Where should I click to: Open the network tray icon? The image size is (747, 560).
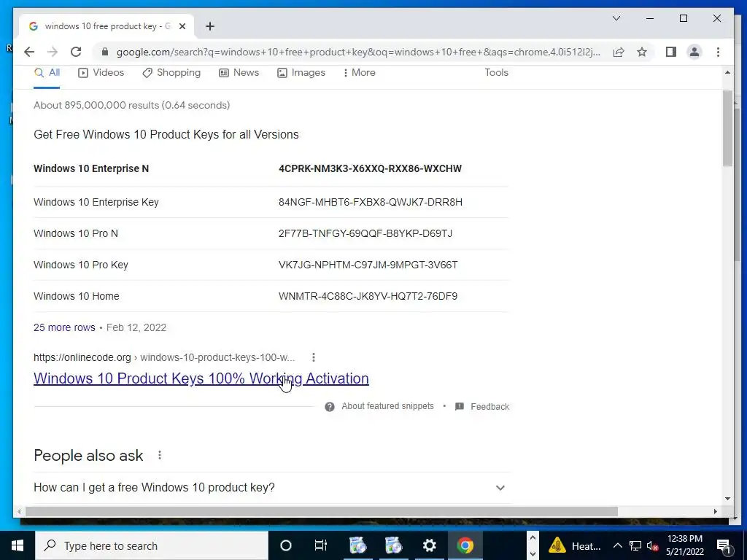635,545
